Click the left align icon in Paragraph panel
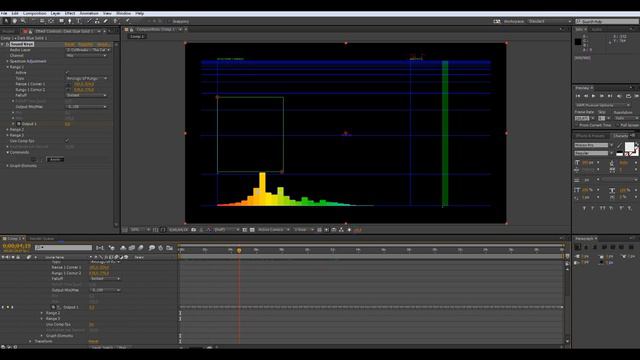Image resolution: width=640 pixels, height=360 pixels. click(578, 247)
